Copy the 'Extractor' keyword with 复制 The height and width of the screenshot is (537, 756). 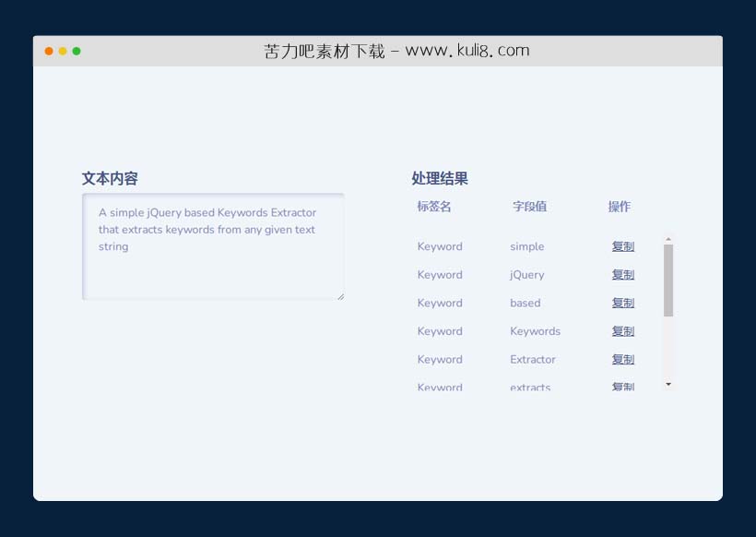623,360
